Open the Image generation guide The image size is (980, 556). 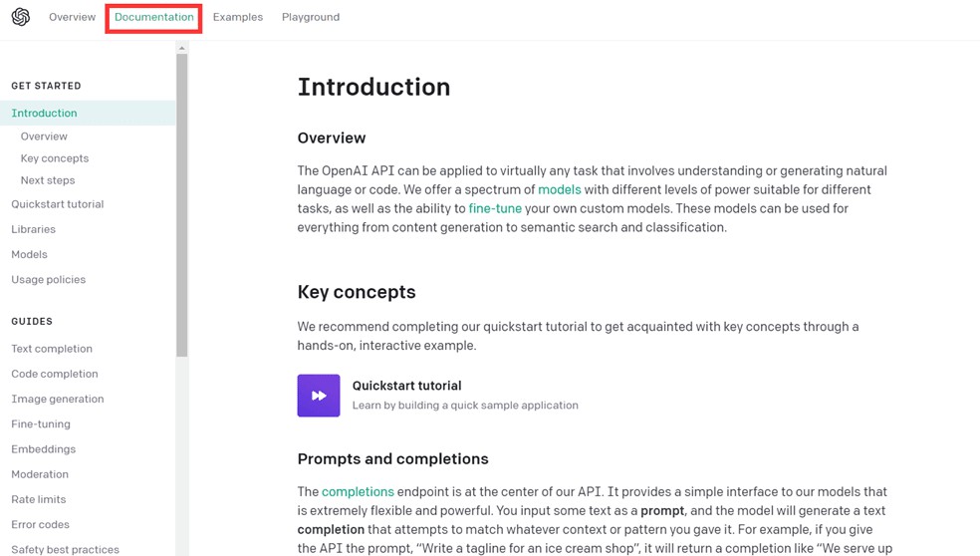(58, 399)
